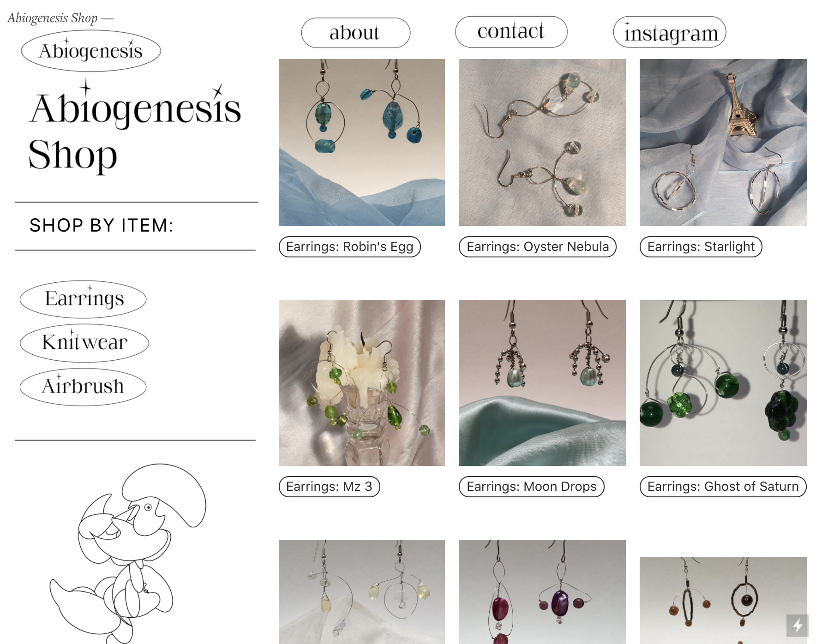This screenshot has height=644, width=816.
Task: Open the contact page
Action: pyautogui.click(x=511, y=32)
